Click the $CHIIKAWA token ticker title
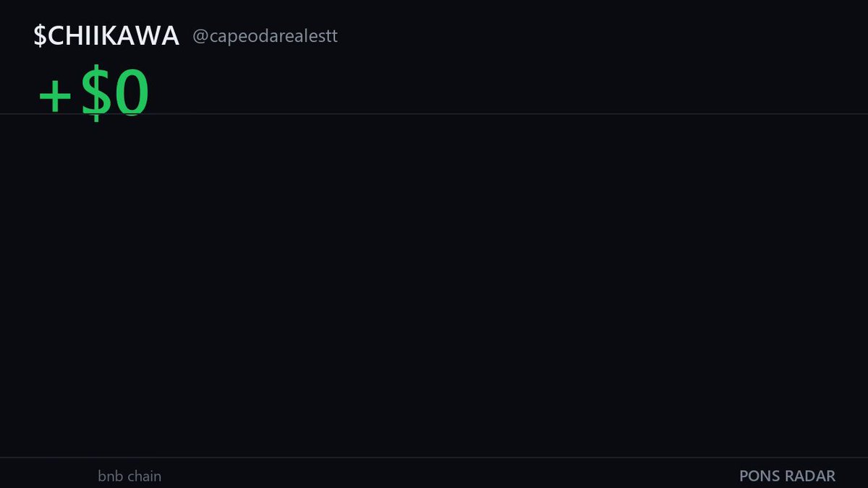 [x=106, y=36]
